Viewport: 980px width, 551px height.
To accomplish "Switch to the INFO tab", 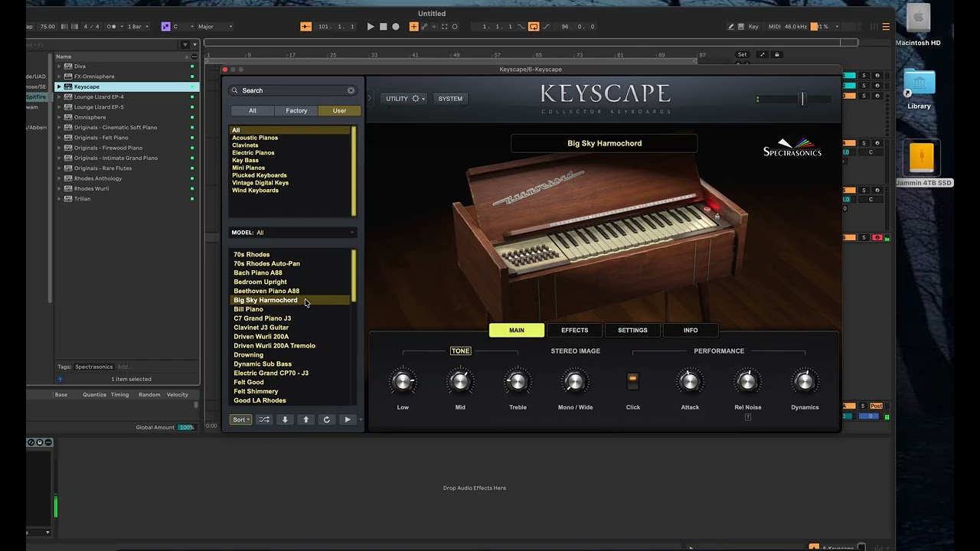I will (x=691, y=331).
